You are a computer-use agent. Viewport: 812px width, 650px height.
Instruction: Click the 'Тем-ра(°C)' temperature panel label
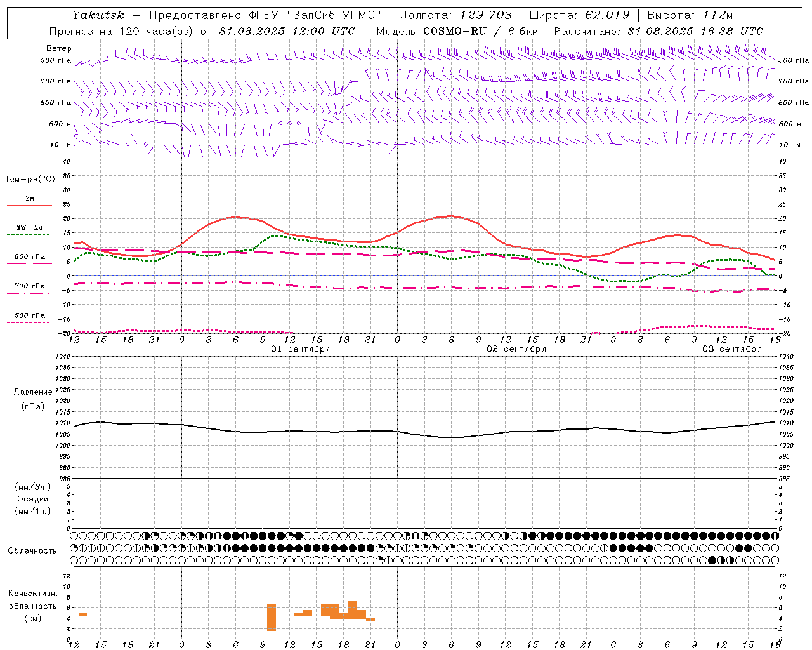click(30, 180)
